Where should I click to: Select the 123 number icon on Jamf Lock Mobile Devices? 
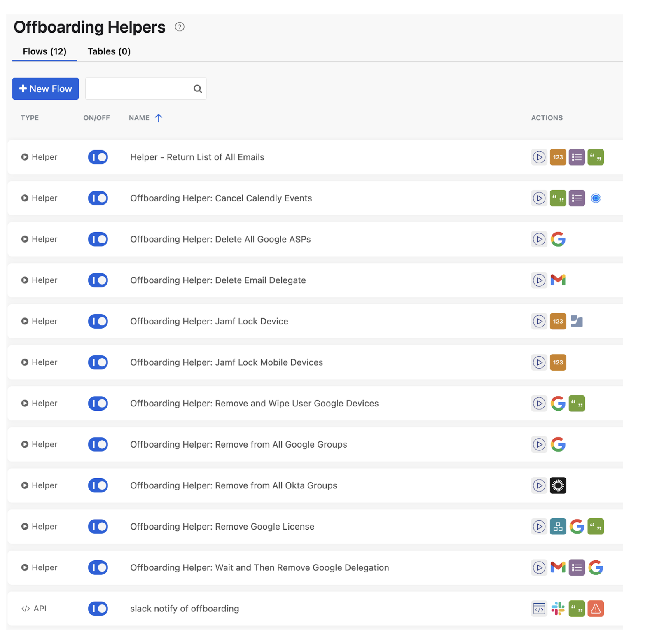pyautogui.click(x=558, y=362)
